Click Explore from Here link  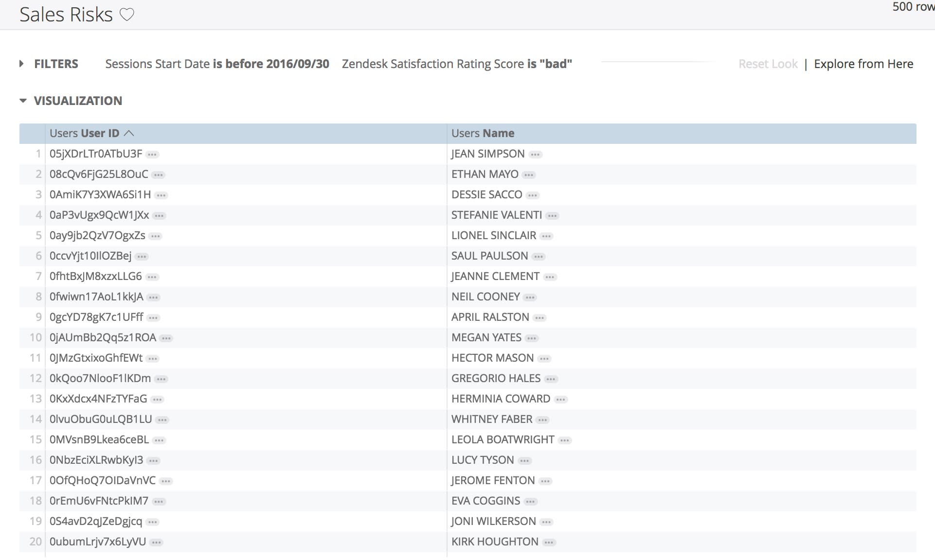tap(863, 64)
